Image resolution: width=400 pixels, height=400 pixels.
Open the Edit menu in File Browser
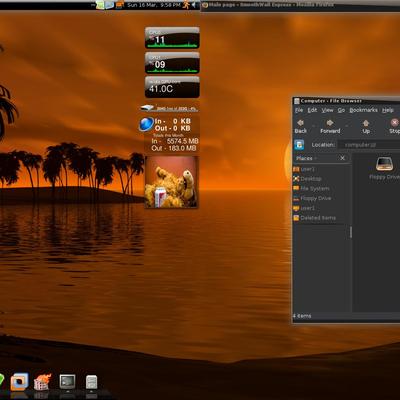point(312,110)
